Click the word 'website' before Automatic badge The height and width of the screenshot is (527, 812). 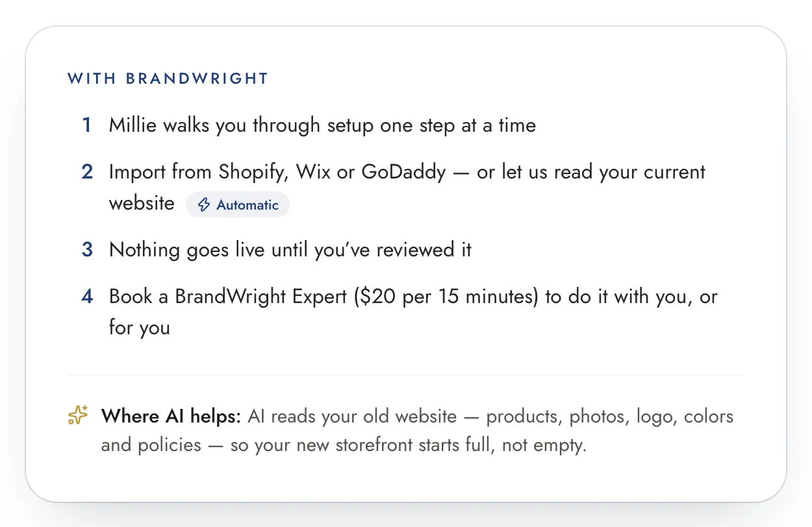coord(142,203)
